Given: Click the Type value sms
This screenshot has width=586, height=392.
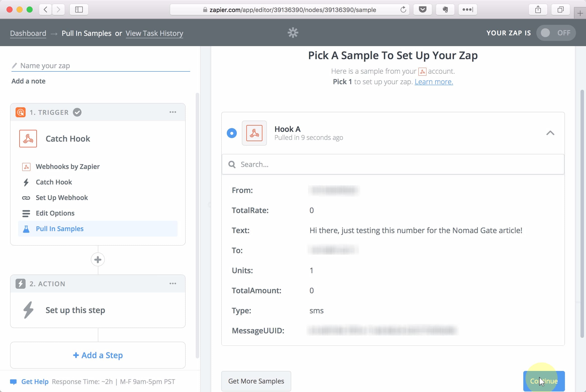Looking at the screenshot, I should (x=316, y=311).
